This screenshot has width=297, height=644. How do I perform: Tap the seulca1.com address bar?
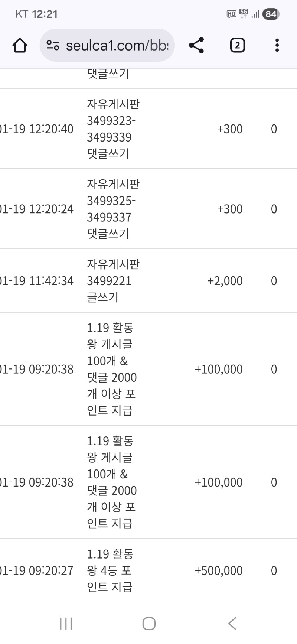(117, 46)
